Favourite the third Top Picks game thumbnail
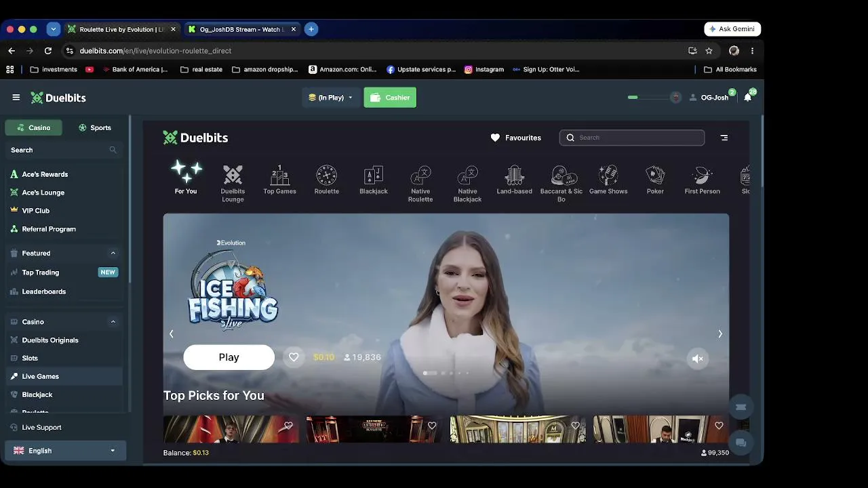The width and height of the screenshot is (868, 488). coord(575,426)
